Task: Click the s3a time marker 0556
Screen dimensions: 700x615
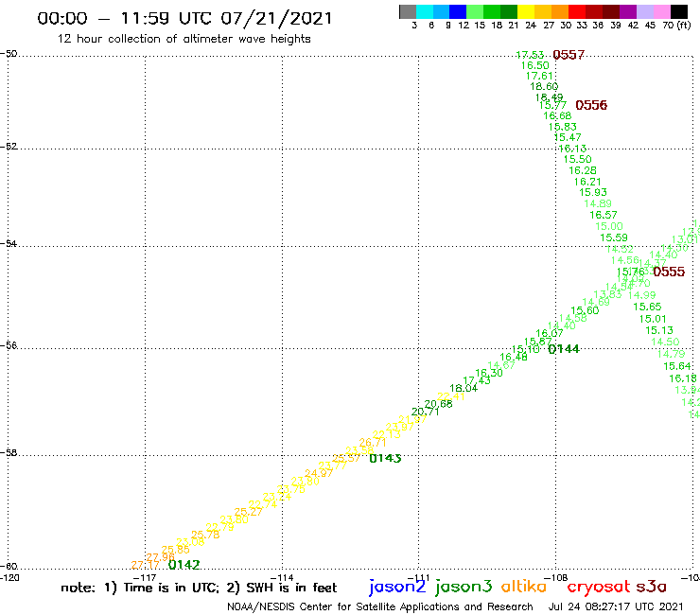Action: click(591, 105)
